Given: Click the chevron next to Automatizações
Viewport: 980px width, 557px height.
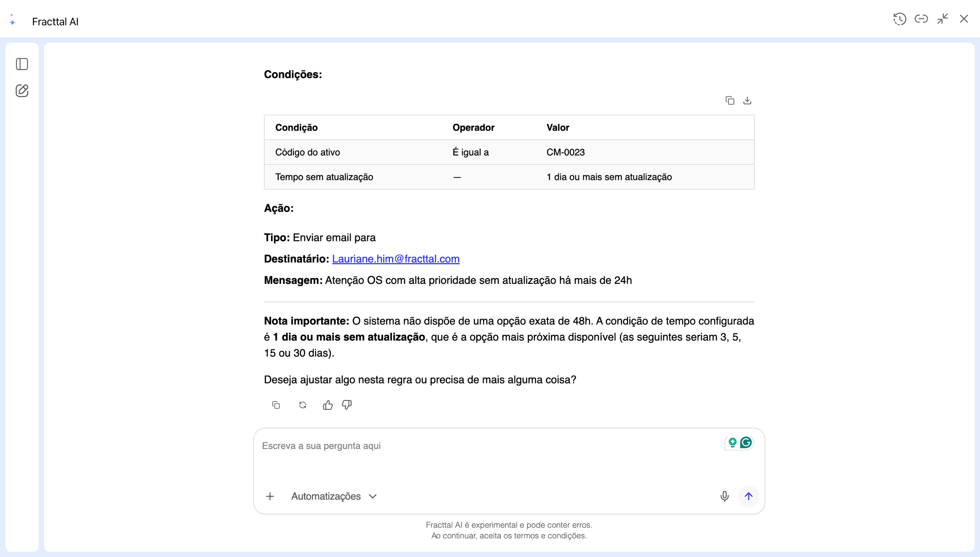Looking at the screenshot, I should pyautogui.click(x=373, y=496).
